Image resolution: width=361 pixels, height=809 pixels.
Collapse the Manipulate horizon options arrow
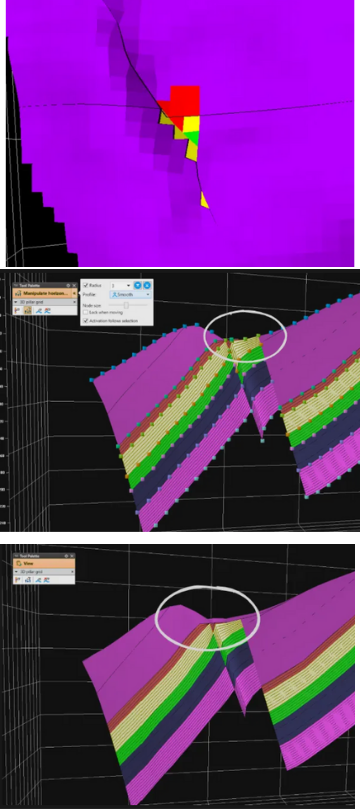tap(74, 293)
